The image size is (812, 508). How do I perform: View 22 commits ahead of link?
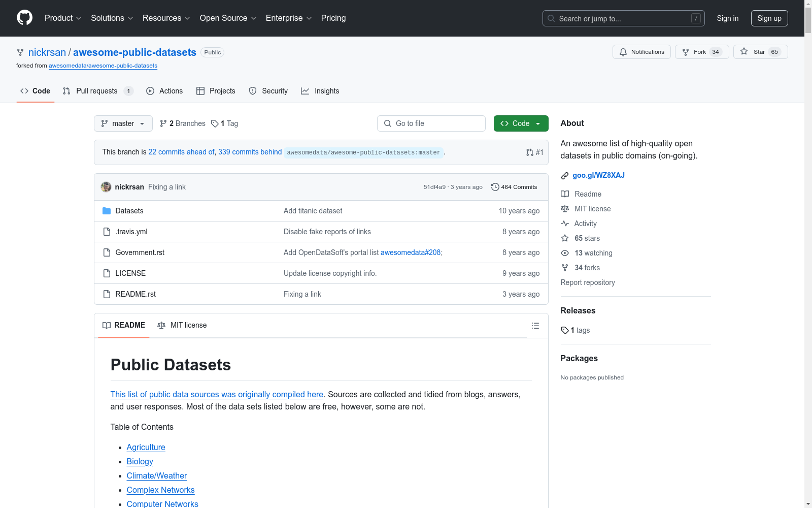click(181, 152)
